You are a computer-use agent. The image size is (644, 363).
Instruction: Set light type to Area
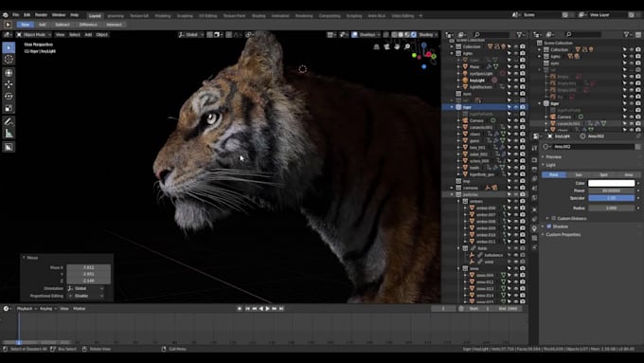click(x=628, y=175)
